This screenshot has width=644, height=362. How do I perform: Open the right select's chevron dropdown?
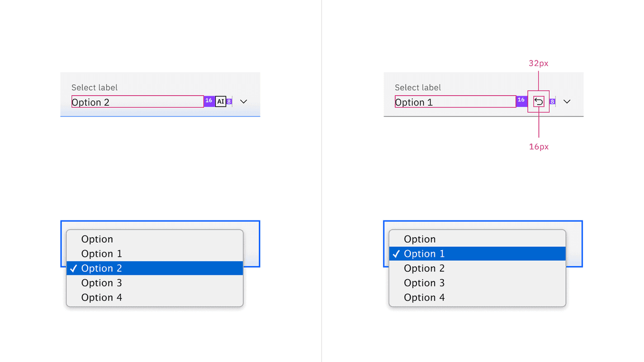click(567, 101)
